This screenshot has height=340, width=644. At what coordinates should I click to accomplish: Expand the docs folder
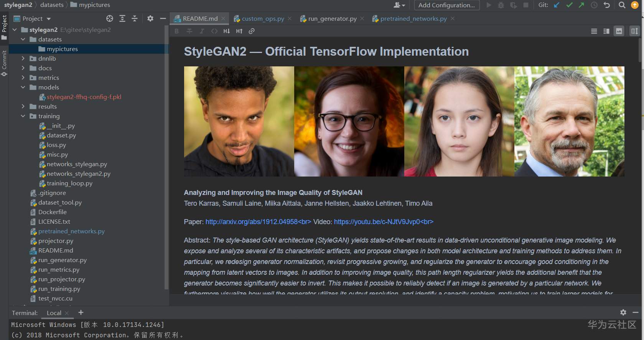pos(23,68)
